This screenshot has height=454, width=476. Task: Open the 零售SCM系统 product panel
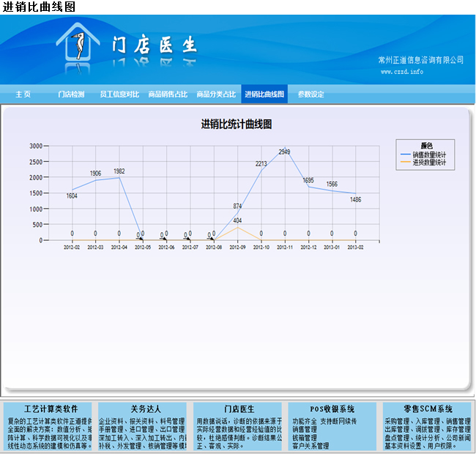(x=428, y=409)
